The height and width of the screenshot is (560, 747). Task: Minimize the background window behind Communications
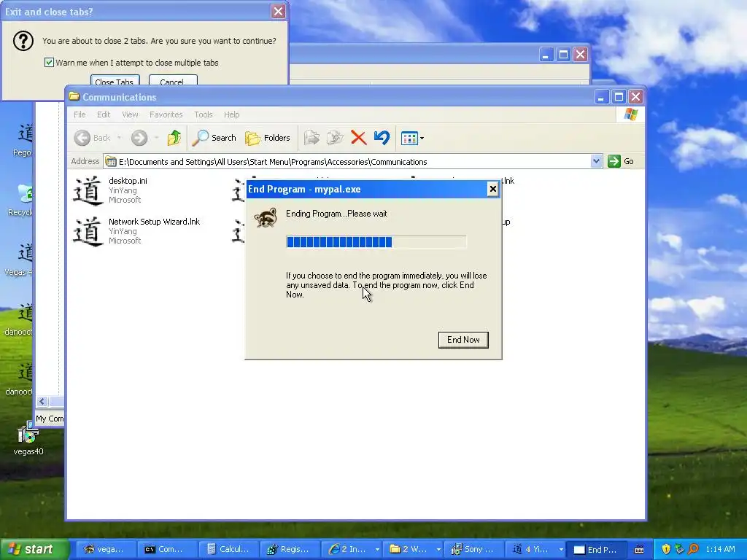click(546, 54)
